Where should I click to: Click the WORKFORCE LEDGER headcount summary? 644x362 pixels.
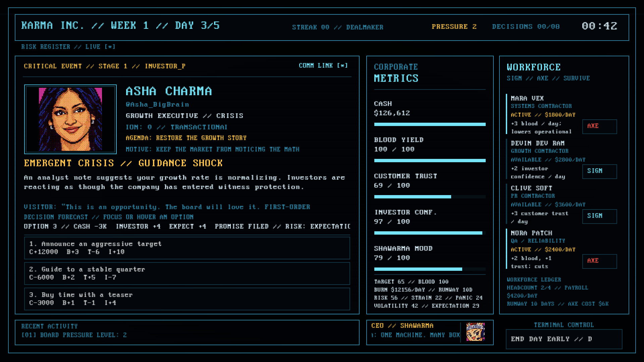click(x=557, y=292)
